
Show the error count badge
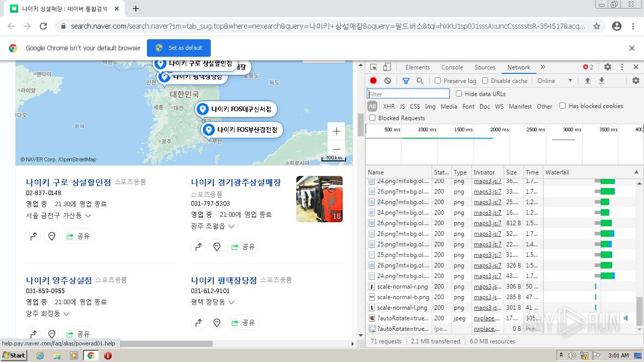tap(588, 67)
